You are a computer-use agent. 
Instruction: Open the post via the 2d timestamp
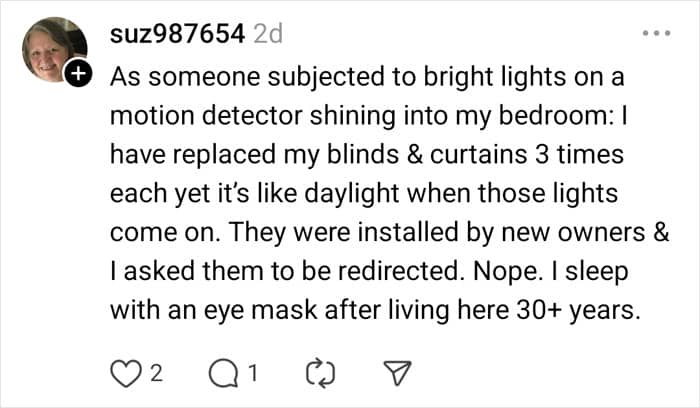coord(268,33)
